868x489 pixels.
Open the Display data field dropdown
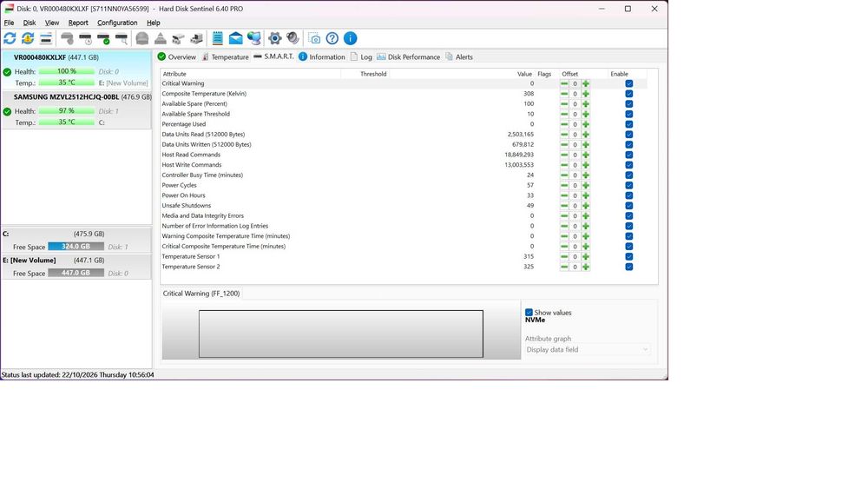(x=587, y=349)
